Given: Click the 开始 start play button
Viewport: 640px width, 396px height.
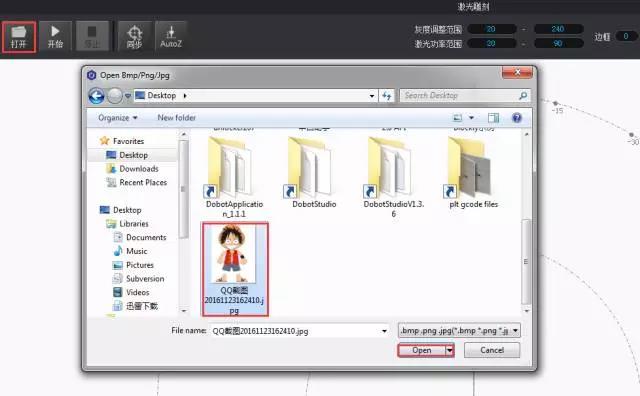Looking at the screenshot, I should [55, 37].
